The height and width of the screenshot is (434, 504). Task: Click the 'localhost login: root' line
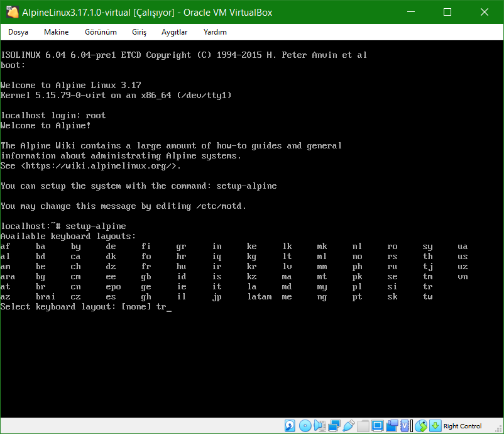[53, 116]
